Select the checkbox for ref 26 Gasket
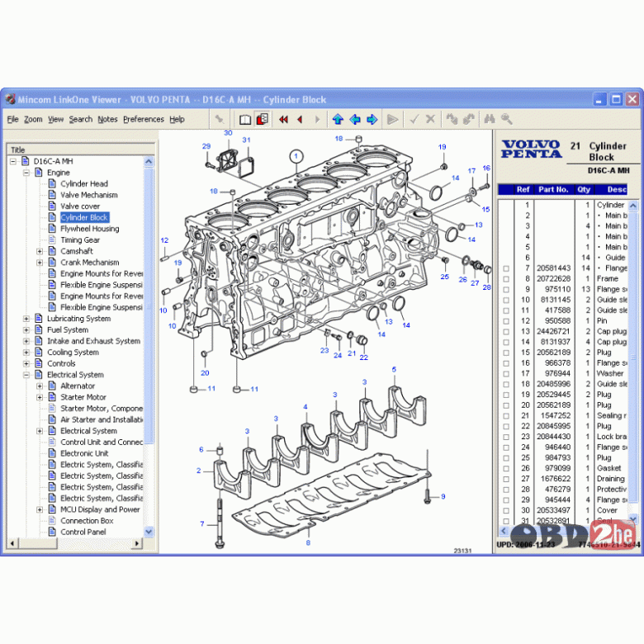Screen dimensions: 644x644 coord(506,469)
